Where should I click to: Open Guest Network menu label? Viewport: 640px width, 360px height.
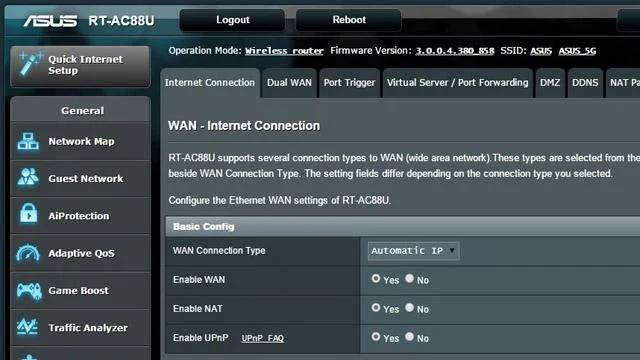86,179
